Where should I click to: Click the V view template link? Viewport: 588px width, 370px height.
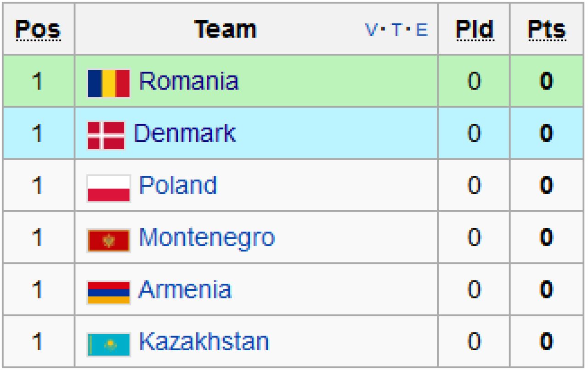[x=371, y=30]
